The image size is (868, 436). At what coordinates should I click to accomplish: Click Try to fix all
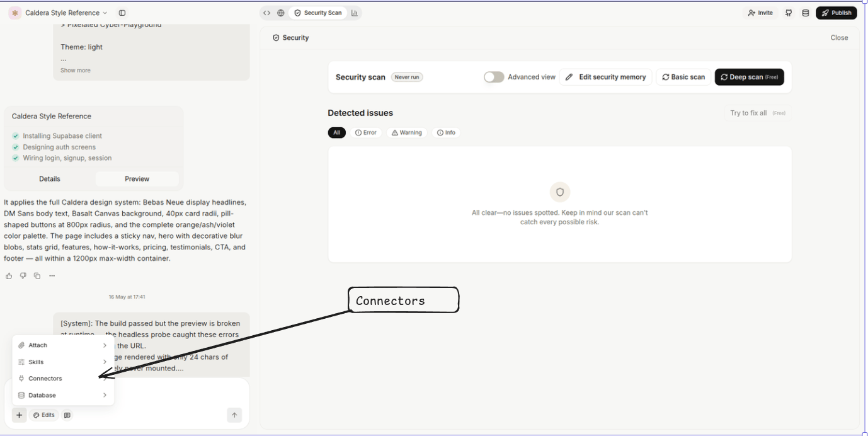[x=757, y=113]
